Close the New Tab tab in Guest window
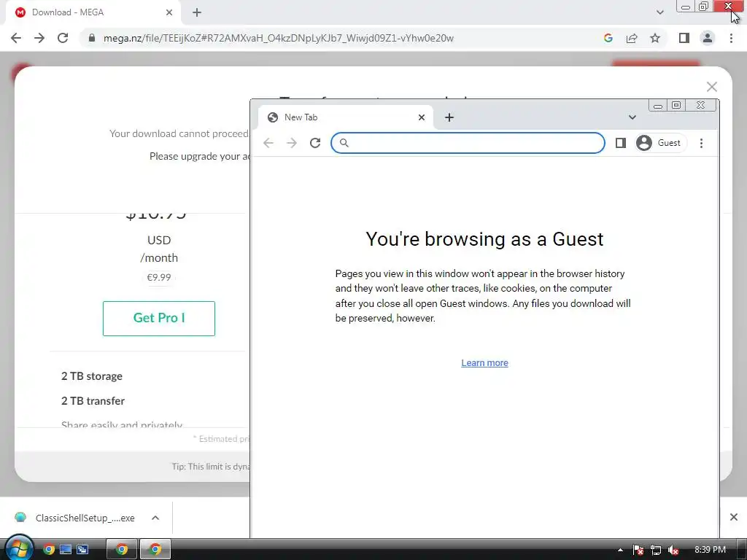 421,117
